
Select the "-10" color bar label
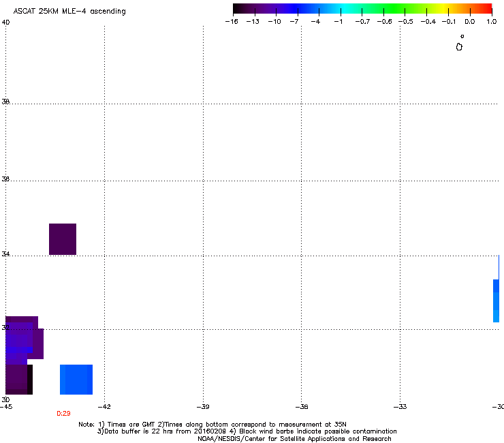click(274, 22)
